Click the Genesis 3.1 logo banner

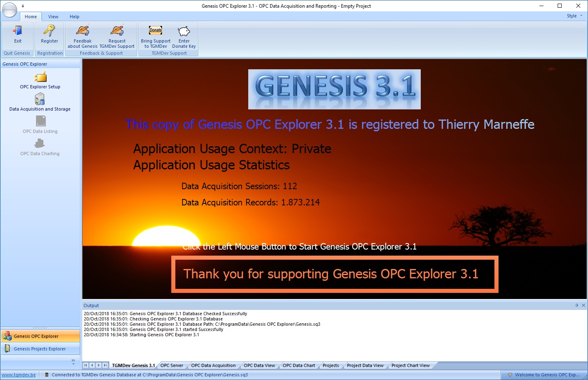point(334,89)
